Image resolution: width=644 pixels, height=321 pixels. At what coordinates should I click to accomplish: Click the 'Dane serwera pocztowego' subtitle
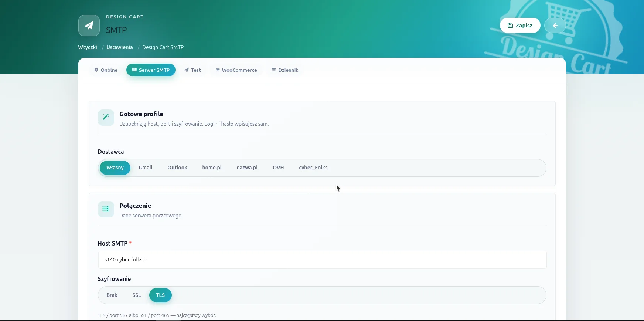[x=150, y=216]
